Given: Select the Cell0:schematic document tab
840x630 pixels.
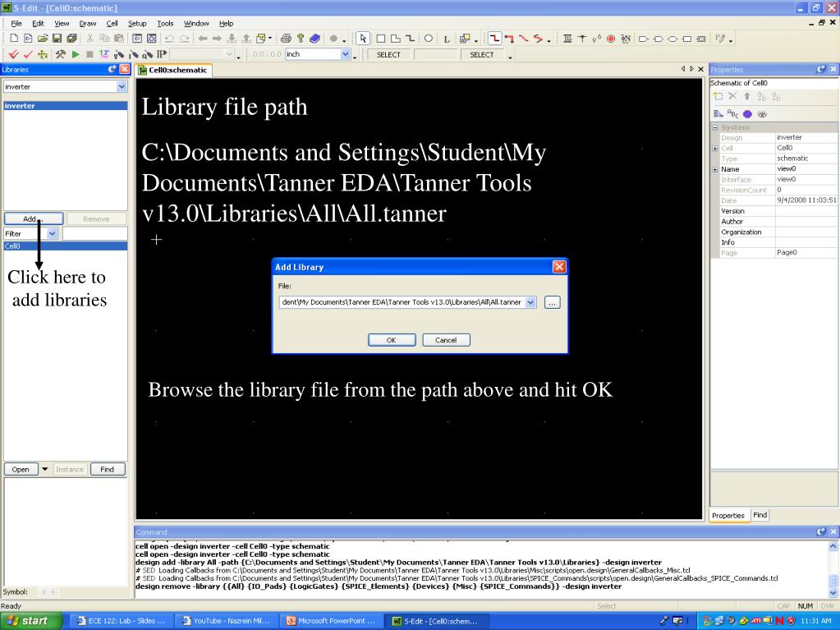Looking at the screenshot, I should coord(173,70).
